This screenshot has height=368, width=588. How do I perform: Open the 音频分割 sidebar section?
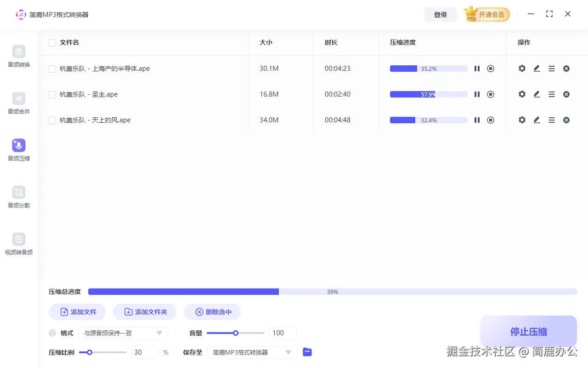click(x=19, y=197)
